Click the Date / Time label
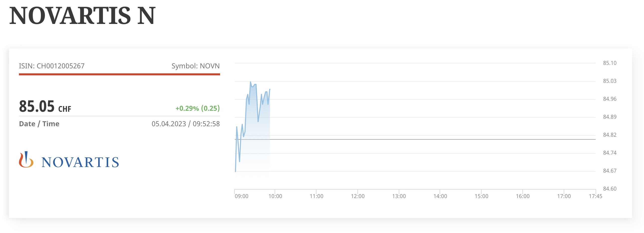Screen dimensions: 644x233 pyautogui.click(x=39, y=124)
